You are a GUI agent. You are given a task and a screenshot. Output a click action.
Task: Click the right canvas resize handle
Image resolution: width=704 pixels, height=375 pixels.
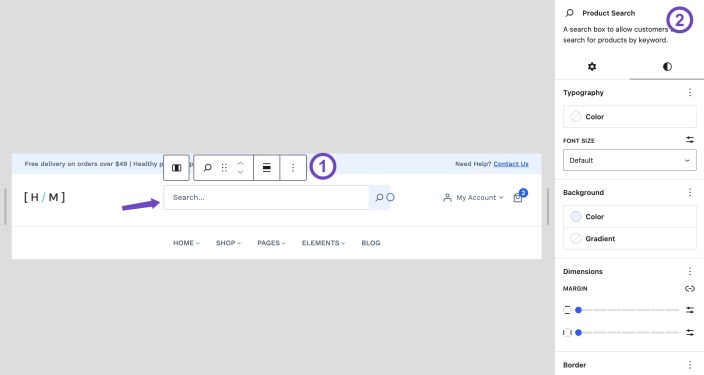[548, 206]
